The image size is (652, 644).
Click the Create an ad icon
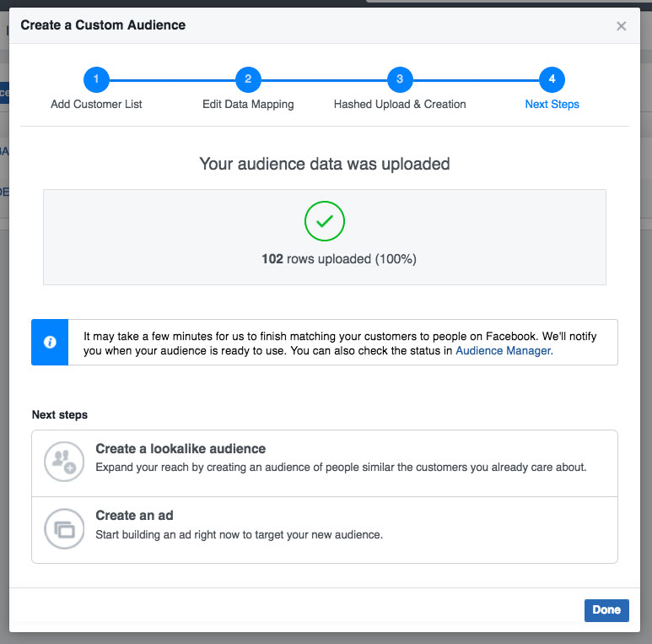pyautogui.click(x=64, y=528)
